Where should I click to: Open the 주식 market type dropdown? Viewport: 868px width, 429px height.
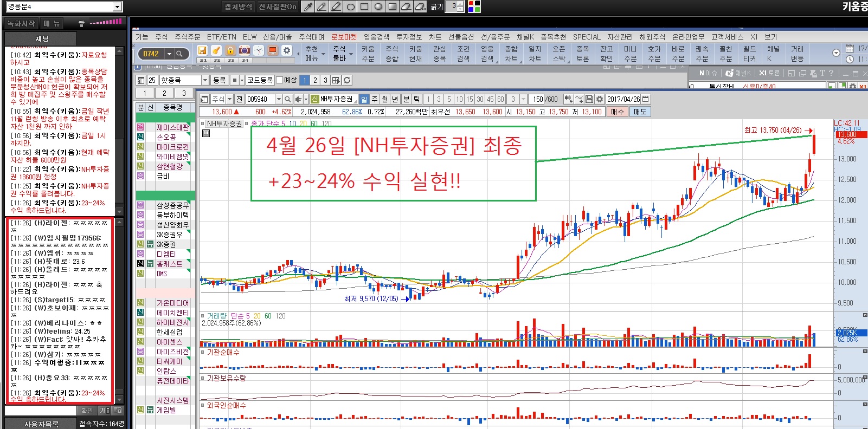(x=229, y=99)
